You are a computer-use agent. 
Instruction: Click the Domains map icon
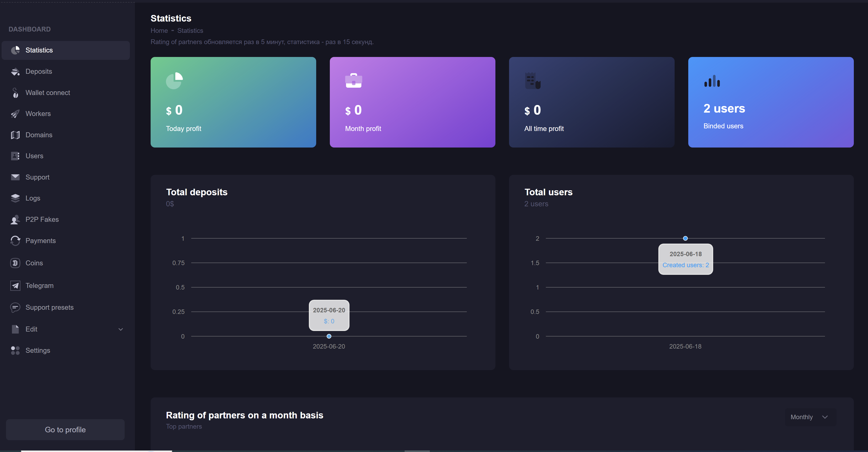[x=15, y=135]
